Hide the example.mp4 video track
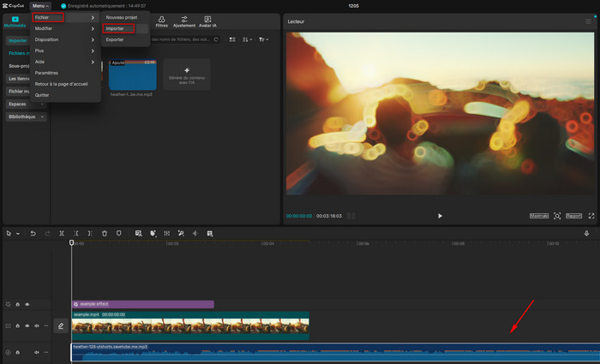 pos(27,325)
